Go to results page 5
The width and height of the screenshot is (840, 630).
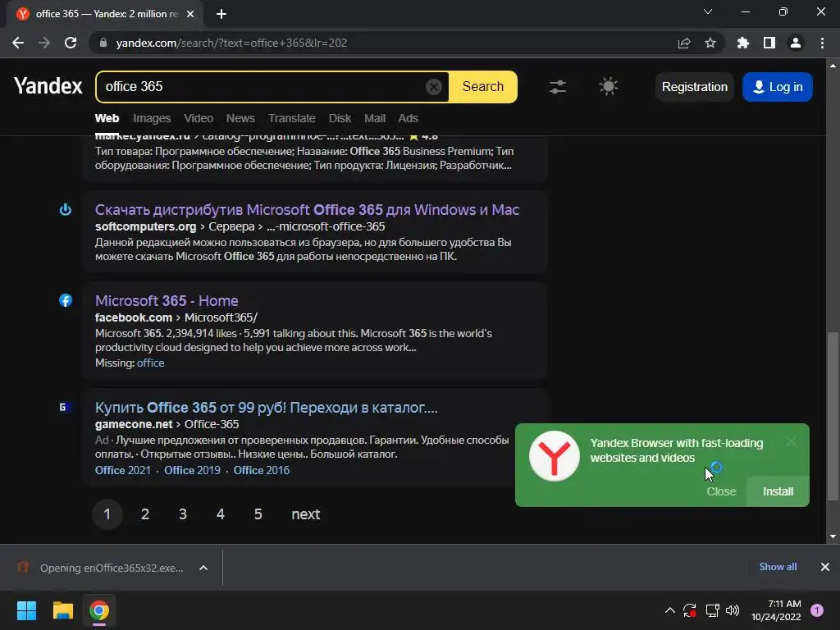(258, 514)
